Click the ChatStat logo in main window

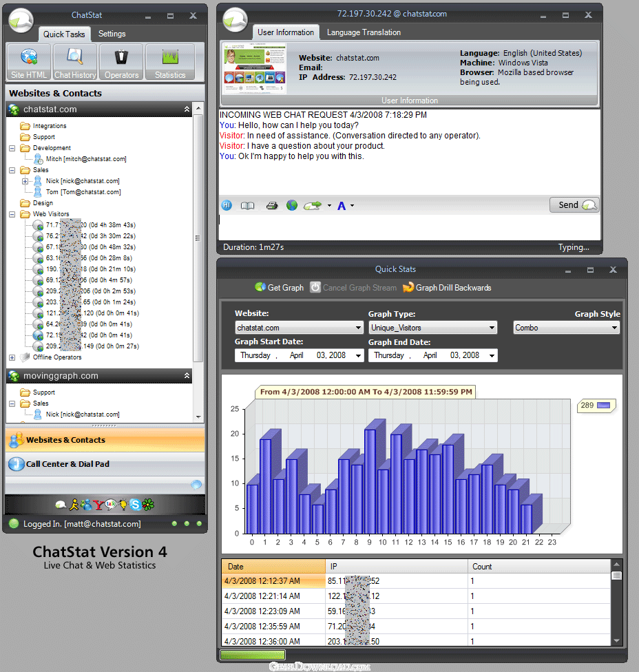(x=21, y=20)
